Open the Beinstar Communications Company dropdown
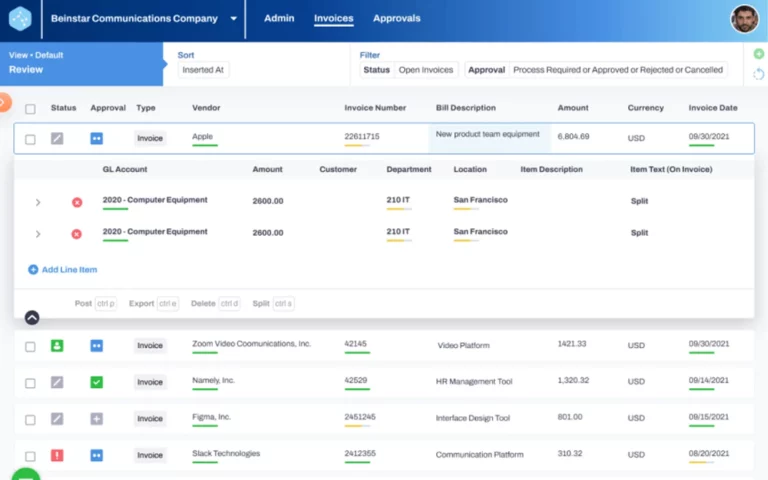The width and height of the screenshot is (768, 480). [233, 18]
